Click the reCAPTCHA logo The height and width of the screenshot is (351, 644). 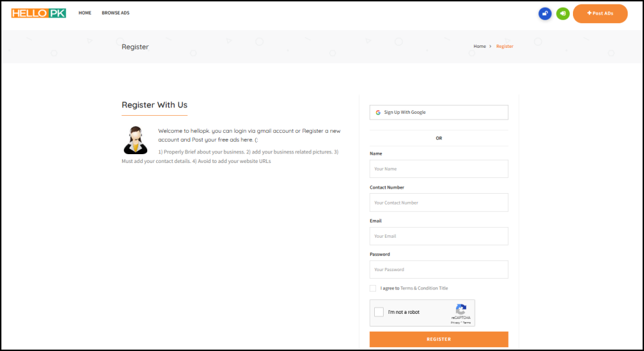click(x=461, y=309)
